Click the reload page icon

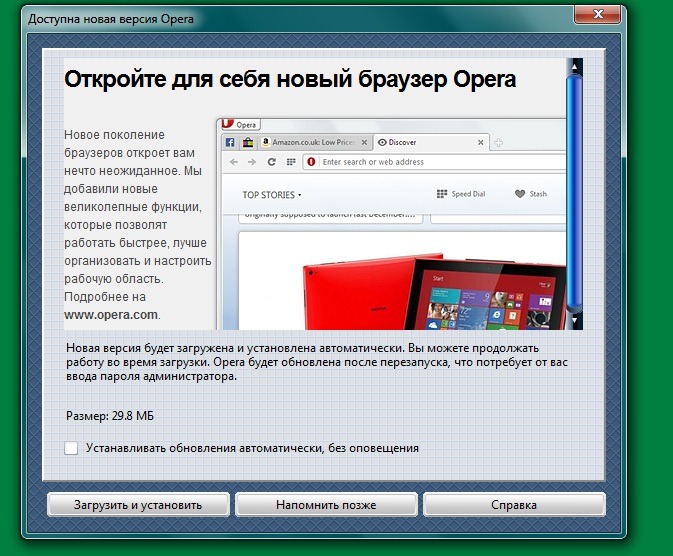[x=271, y=162]
